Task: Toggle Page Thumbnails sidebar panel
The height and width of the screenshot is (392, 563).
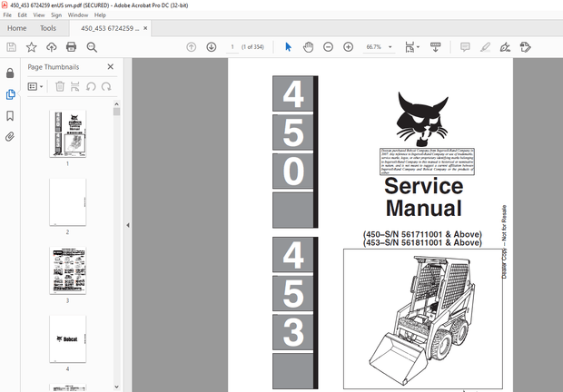Action: pos(10,94)
